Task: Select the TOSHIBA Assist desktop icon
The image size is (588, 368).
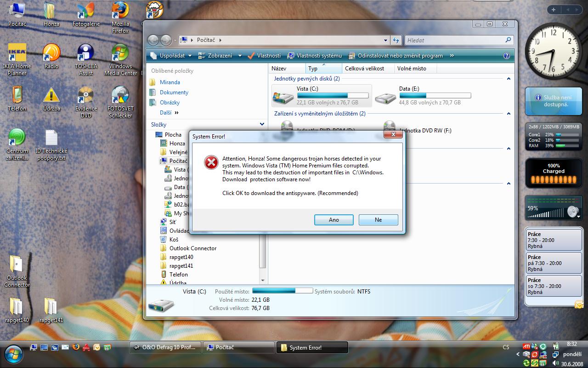Action: tap(86, 60)
